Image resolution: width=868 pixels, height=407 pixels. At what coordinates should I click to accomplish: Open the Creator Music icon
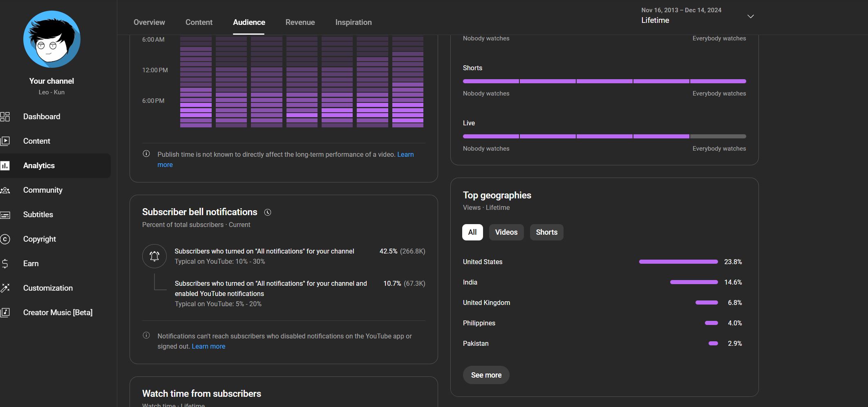[x=5, y=313]
